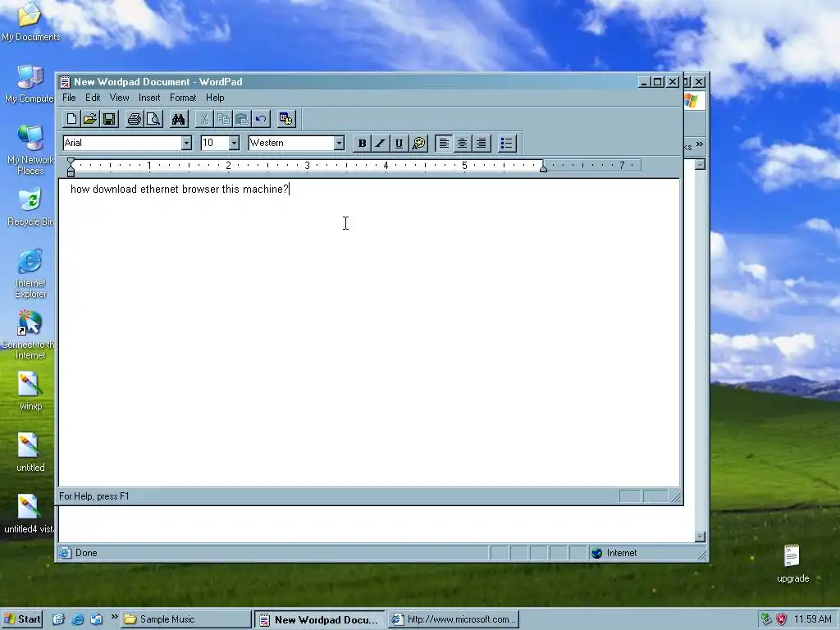Create a new document with New icon

tap(71, 119)
